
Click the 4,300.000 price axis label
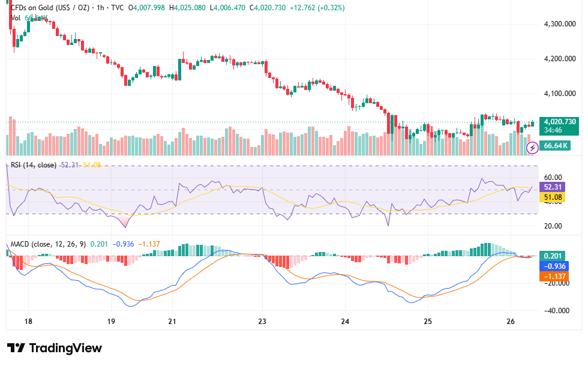tap(559, 24)
